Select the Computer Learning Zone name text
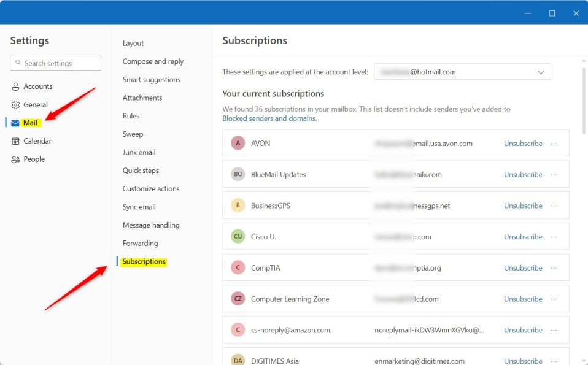The width and height of the screenshot is (588, 365). (x=290, y=299)
